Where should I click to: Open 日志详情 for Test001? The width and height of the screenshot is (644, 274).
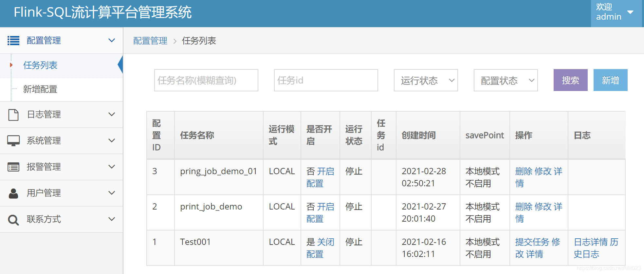pyautogui.click(x=591, y=242)
